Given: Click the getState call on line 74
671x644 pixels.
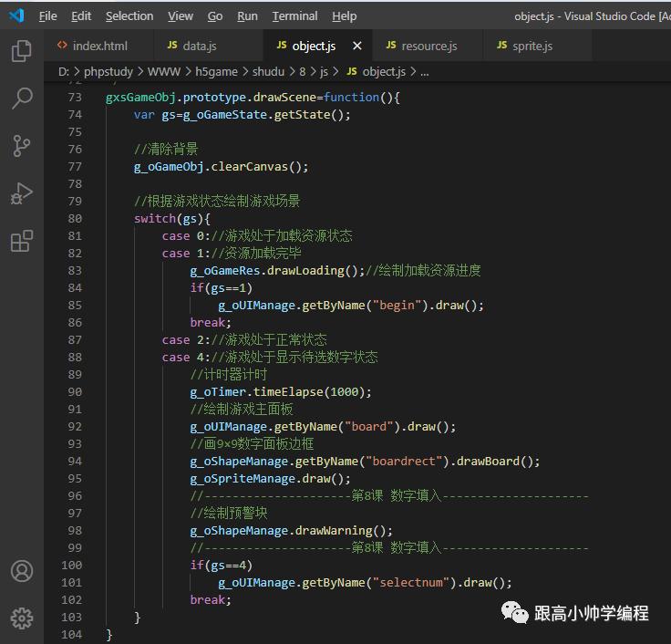Looking at the screenshot, I should (302, 115).
